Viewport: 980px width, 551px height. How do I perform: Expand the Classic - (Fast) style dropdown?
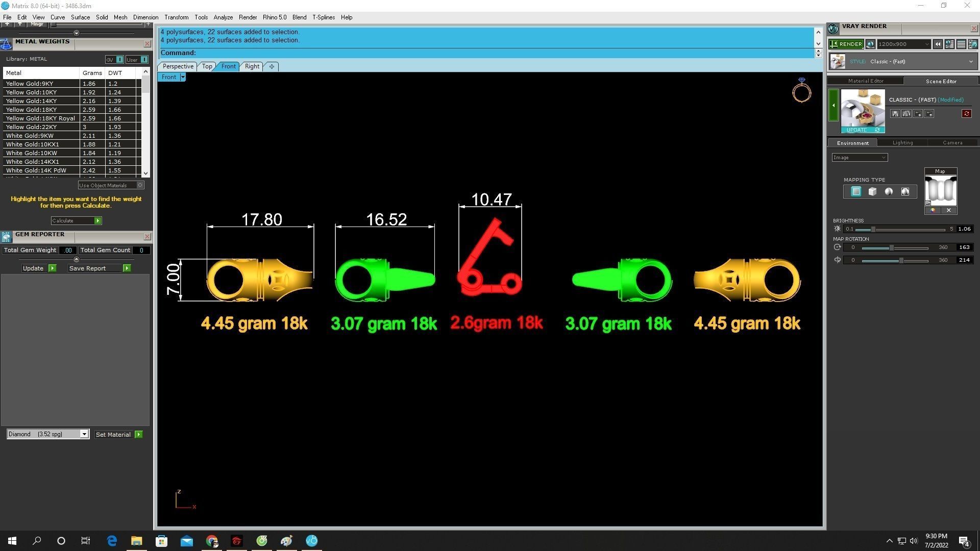970,62
